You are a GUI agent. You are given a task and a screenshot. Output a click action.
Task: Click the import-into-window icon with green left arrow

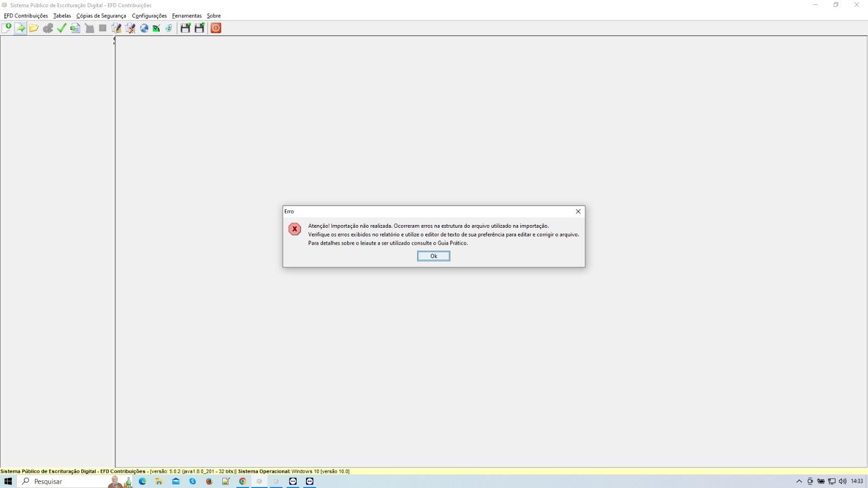[x=75, y=28]
